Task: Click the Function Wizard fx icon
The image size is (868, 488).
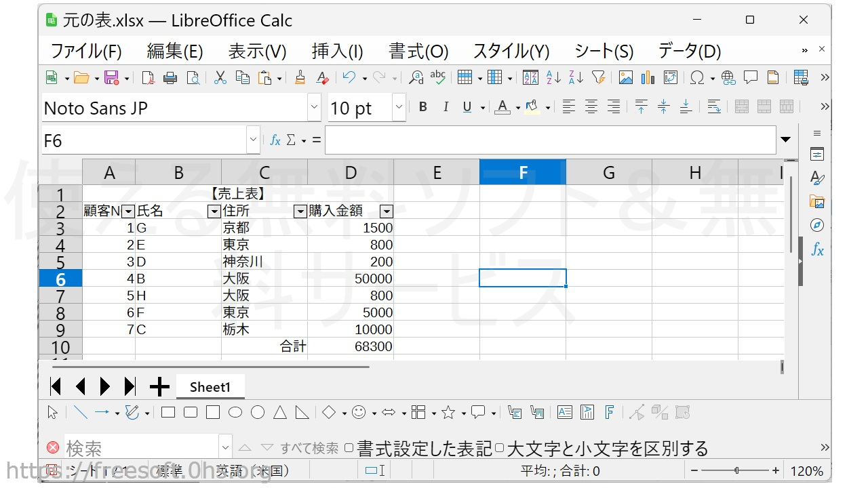Action: (275, 140)
